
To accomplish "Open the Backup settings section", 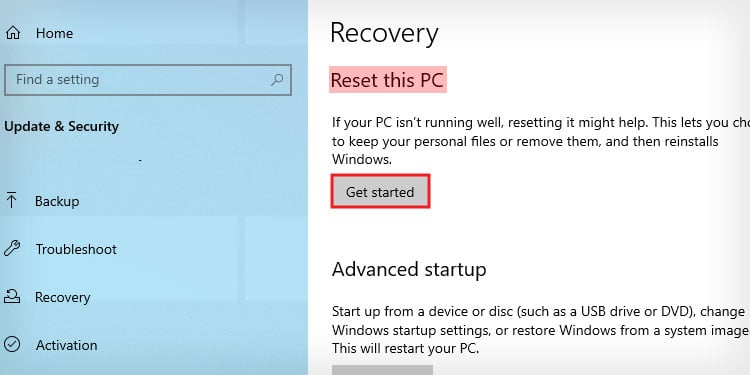I will click(x=57, y=201).
